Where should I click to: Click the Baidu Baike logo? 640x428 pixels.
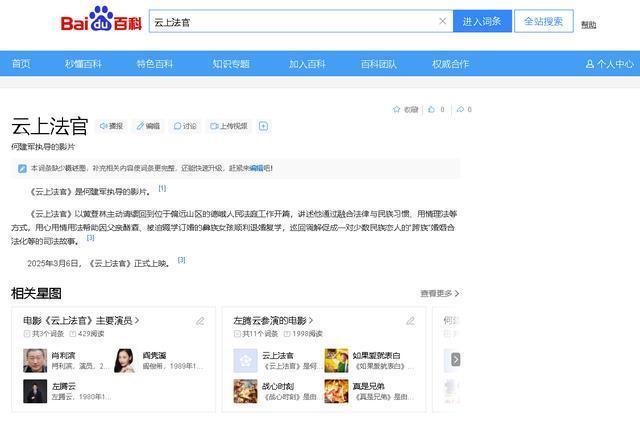coord(101,19)
